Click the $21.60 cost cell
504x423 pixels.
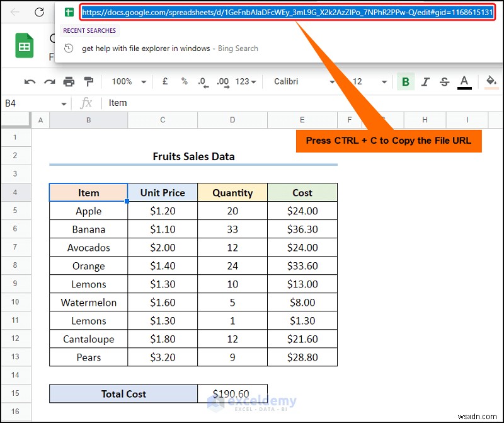click(302, 339)
